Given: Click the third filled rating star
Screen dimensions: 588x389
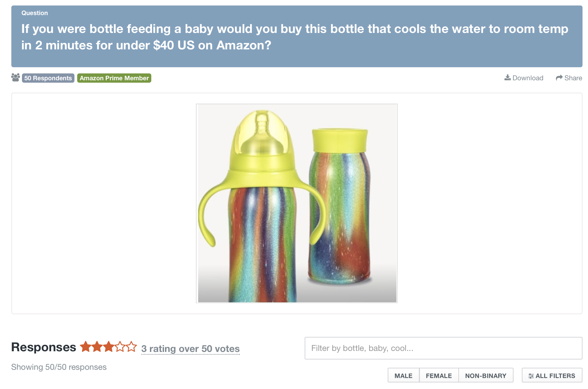Looking at the screenshot, I should (108, 347).
